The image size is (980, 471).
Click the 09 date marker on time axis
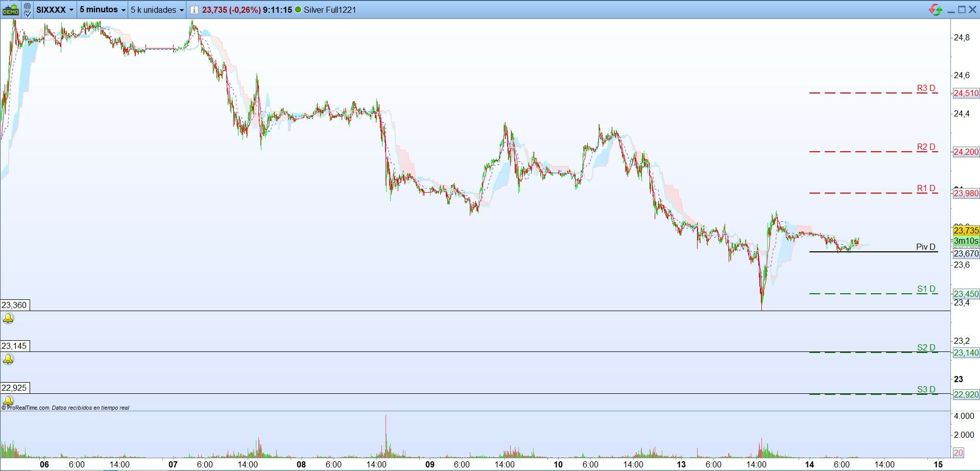(x=430, y=464)
